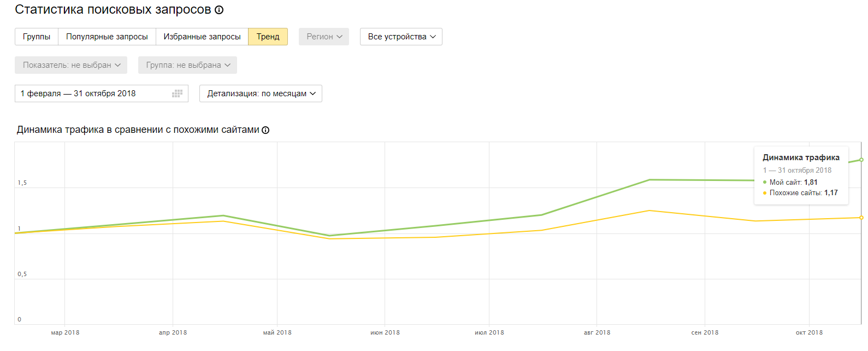Click авг 2018 axis label

tap(597, 332)
